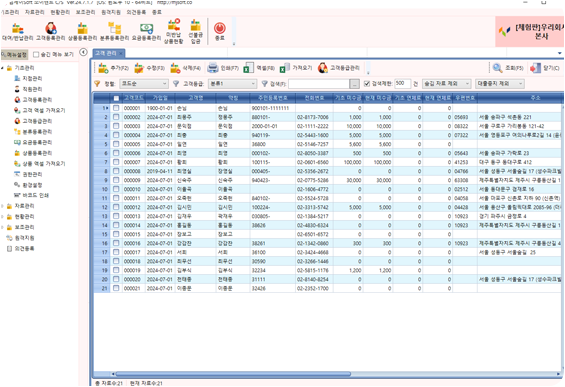Viewport: 565px width, 387px height.
Task: Open the 보조관리 menu in menu bar
Action: tap(85, 12)
